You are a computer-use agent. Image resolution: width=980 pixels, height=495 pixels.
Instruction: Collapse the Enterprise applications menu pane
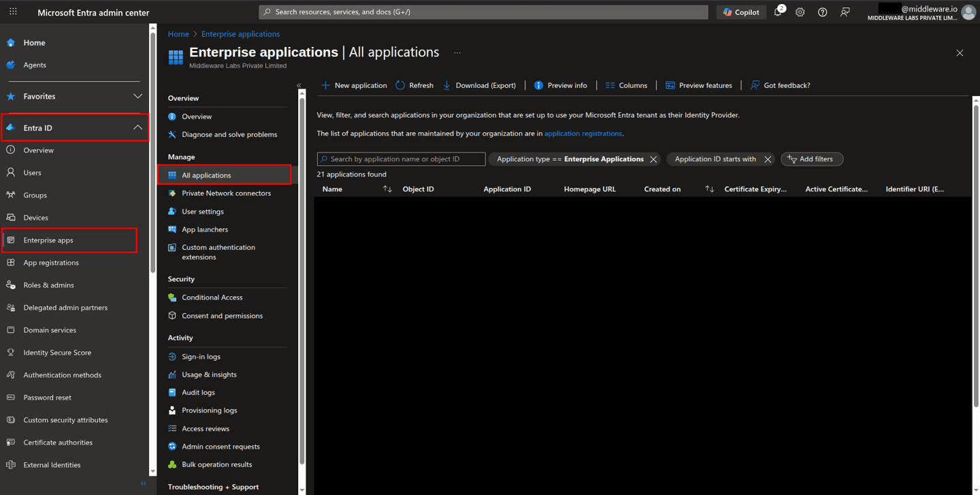(x=299, y=85)
